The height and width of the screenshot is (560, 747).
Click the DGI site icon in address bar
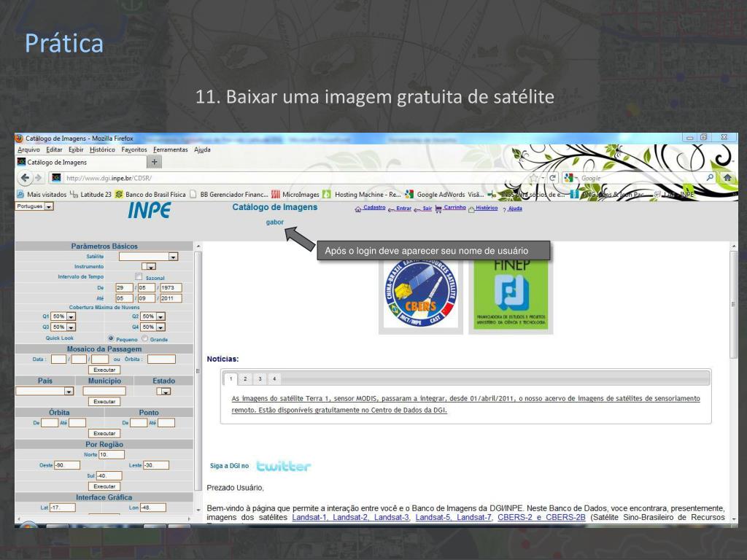56,178
